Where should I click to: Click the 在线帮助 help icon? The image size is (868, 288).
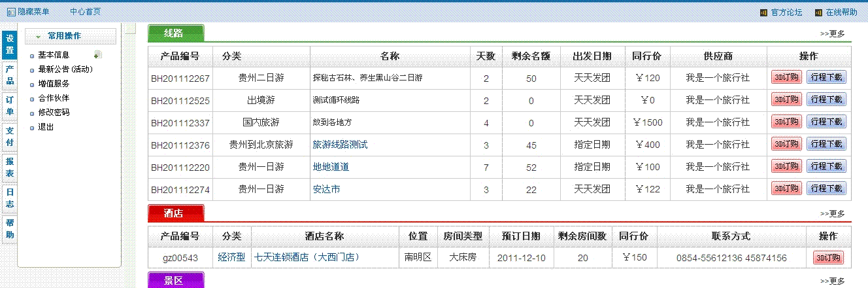pyautogui.click(x=818, y=12)
